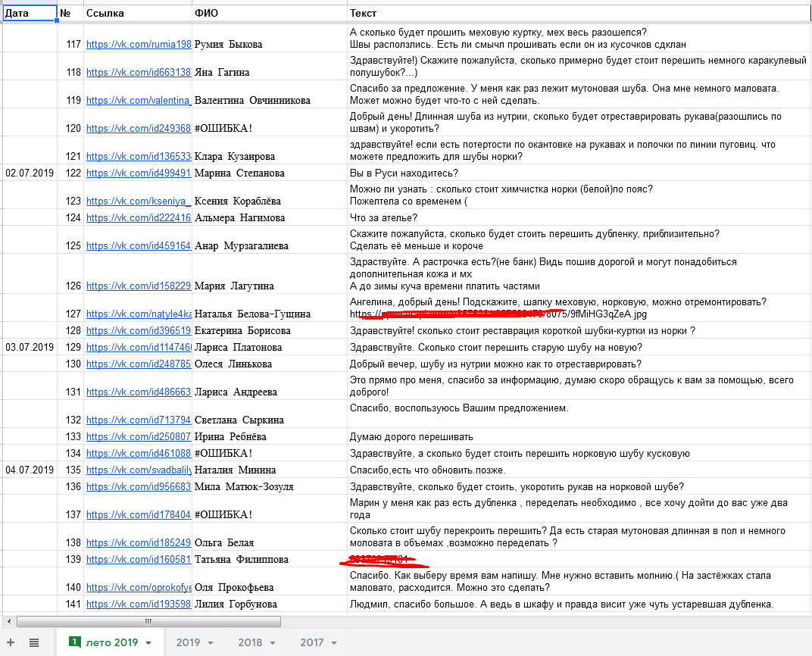Select the ФИО header cell
Image resolution: width=812 pixels, height=656 pixels.
pos(270,14)
